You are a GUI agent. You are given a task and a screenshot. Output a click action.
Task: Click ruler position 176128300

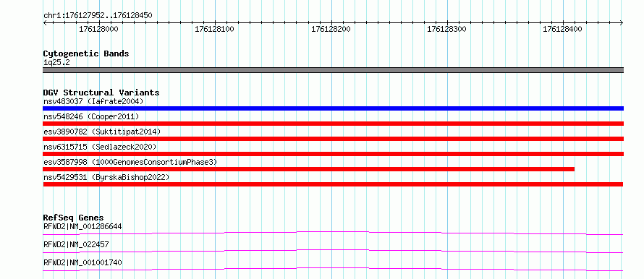pos(447,29)
